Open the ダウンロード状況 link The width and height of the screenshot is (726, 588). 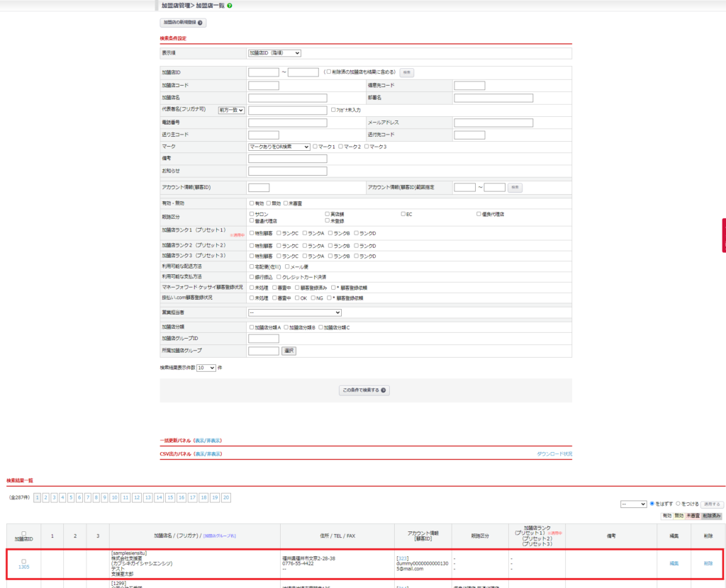554,453
